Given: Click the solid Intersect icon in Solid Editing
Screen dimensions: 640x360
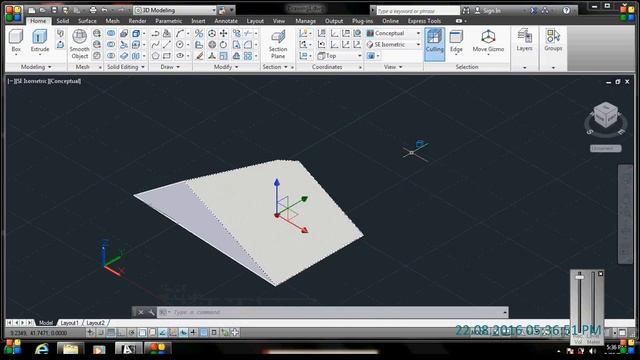Looking at the screenshot, I should tap(111, 55).
